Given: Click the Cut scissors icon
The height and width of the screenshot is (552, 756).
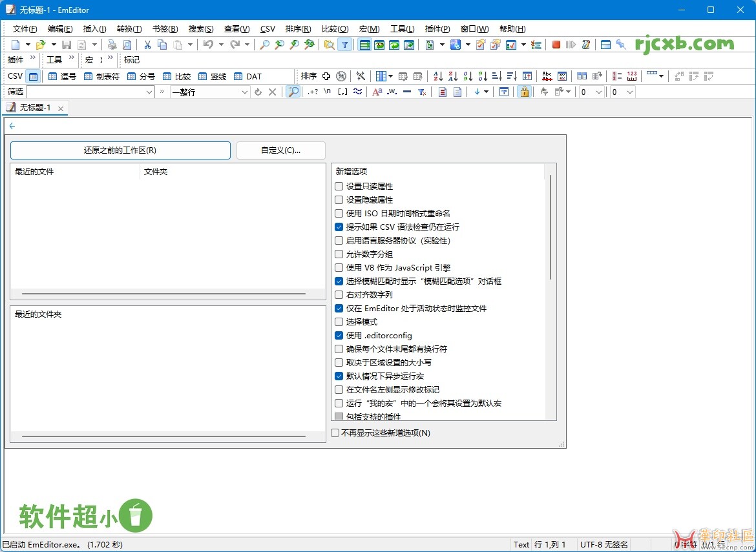Looking at the screenshot, I should click(x=147, y=45).
